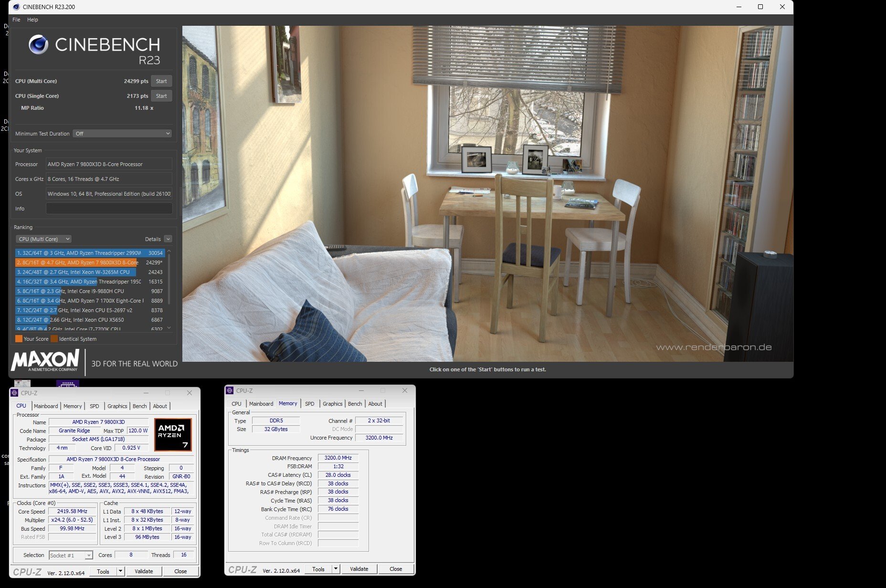886x588 pixels.
Task: Click the Cinebench logo sphere icon
Action: point(38,45)
